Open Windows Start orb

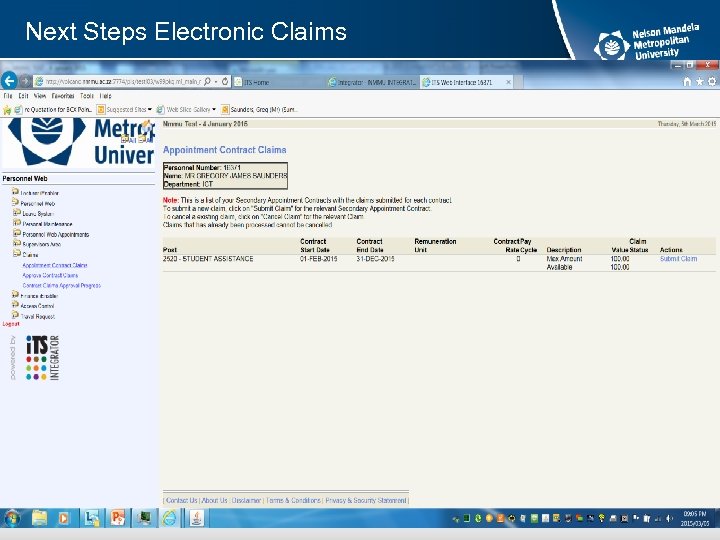12,518
